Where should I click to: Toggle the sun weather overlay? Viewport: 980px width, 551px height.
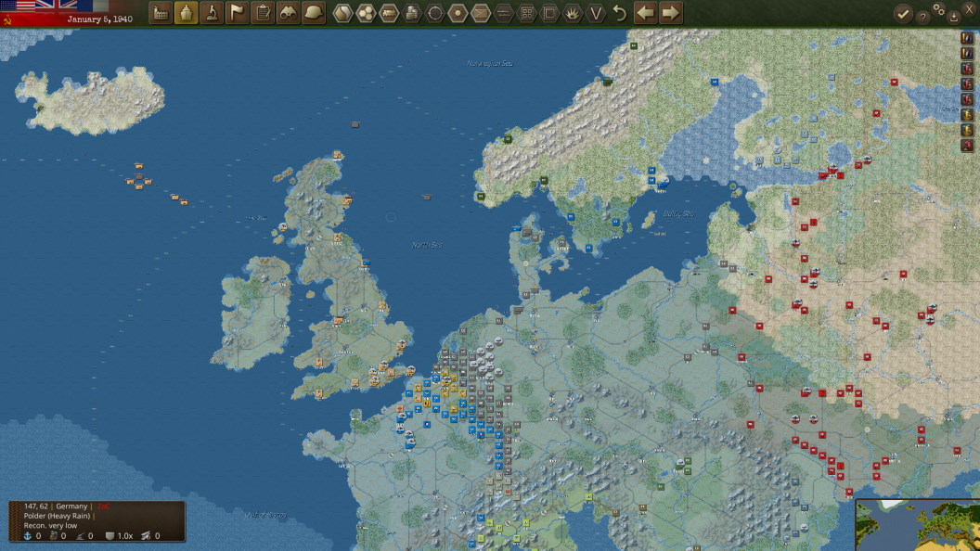click(458, 12)
